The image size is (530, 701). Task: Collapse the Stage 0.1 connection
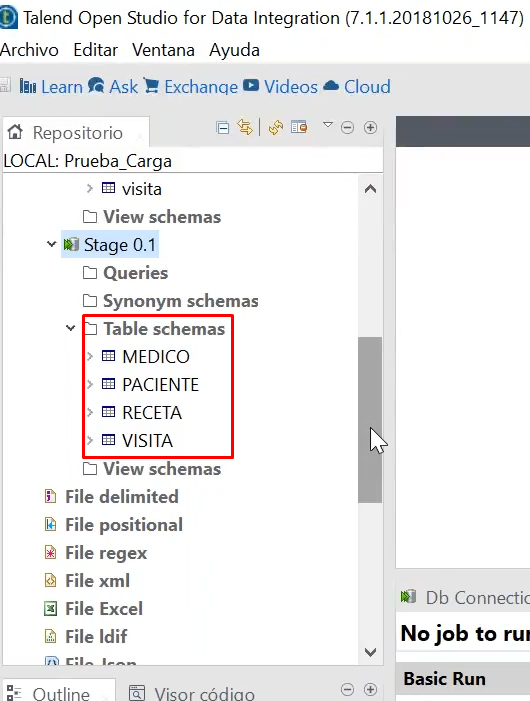click(51, 244)
